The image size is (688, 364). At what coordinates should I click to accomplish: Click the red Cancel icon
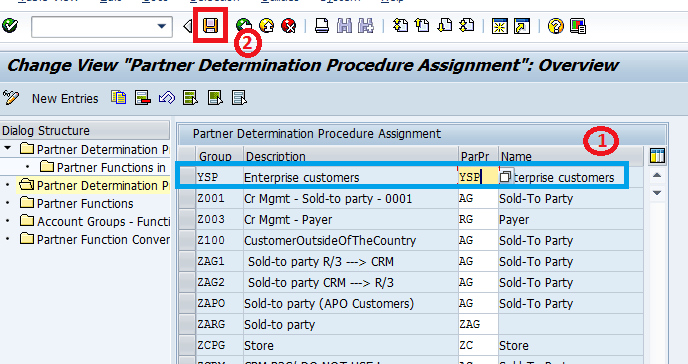[x=288, y=26]
